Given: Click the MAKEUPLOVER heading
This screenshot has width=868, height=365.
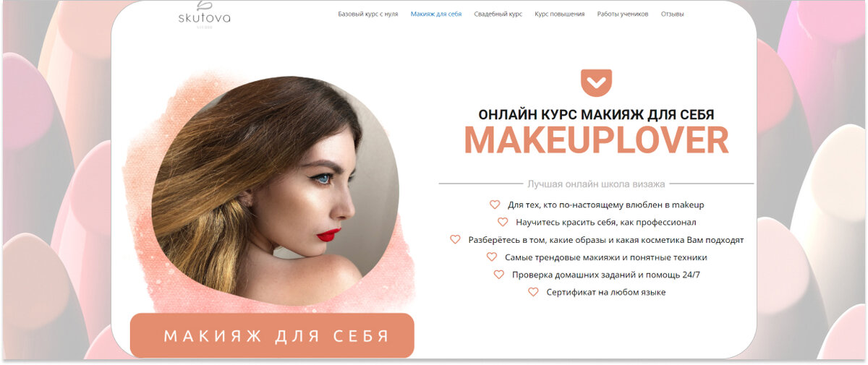Looking at the screenshot, I should [596, 141].
